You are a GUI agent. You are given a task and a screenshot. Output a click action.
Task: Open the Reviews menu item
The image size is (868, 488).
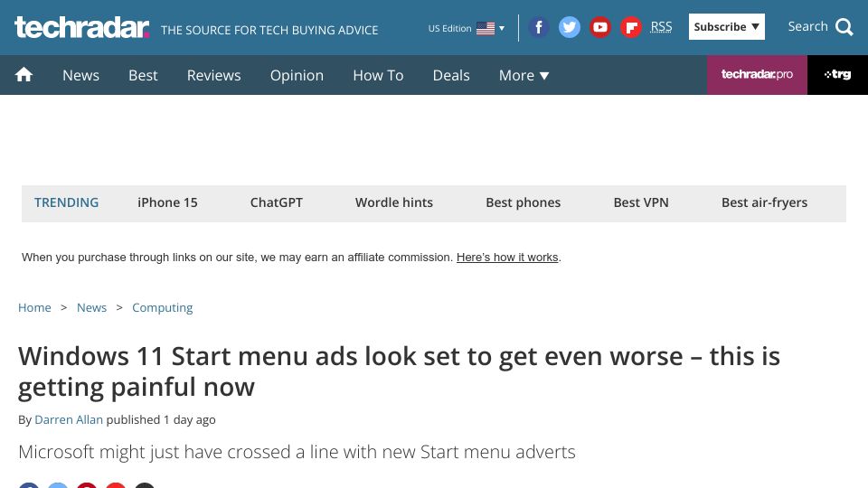(x=213, y=75)
